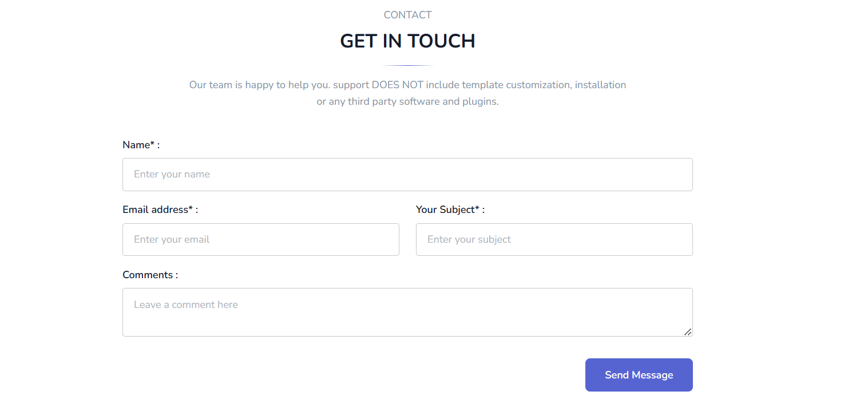Click into the Enter your subject field
Screen dimensions: 868x411
(x=554, y=239)
